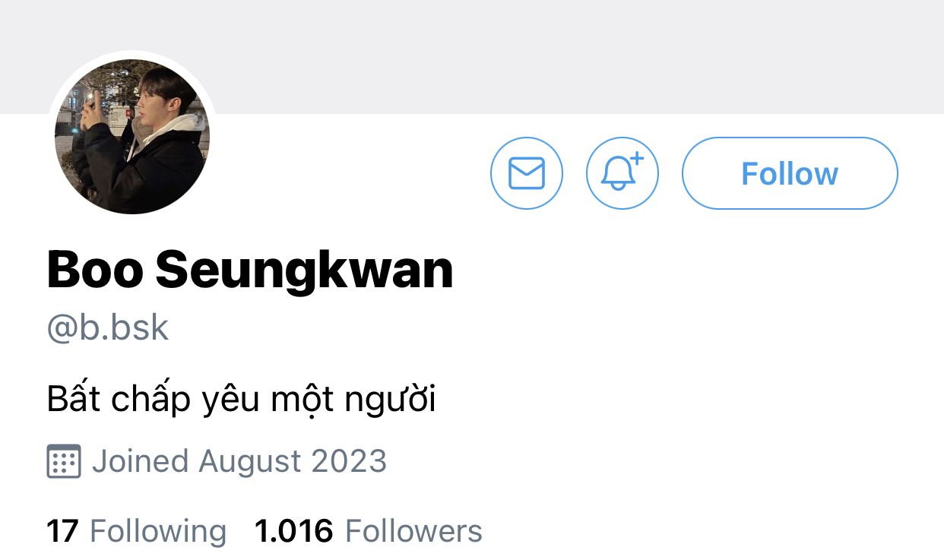Viewport: 944px width, 560px height.
Task: Click the word Seungkwan in title
Action: [x=305, y=271]
